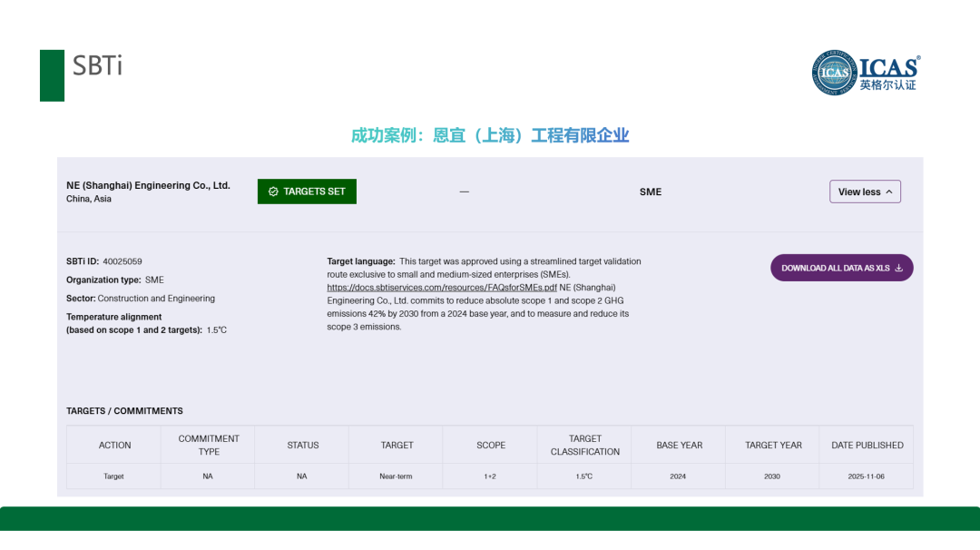Click the green square beside SBTi title
980x550 pixels.
pos(52,75)
